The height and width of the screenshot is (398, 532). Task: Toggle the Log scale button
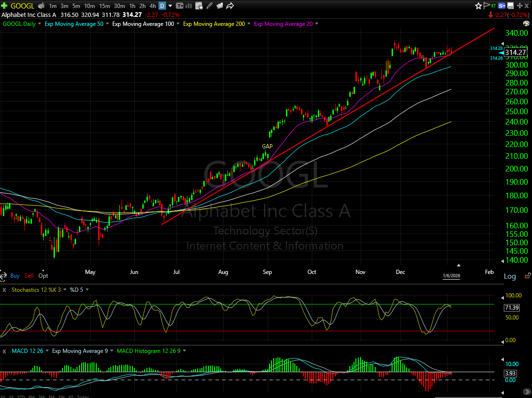point(509,276)
